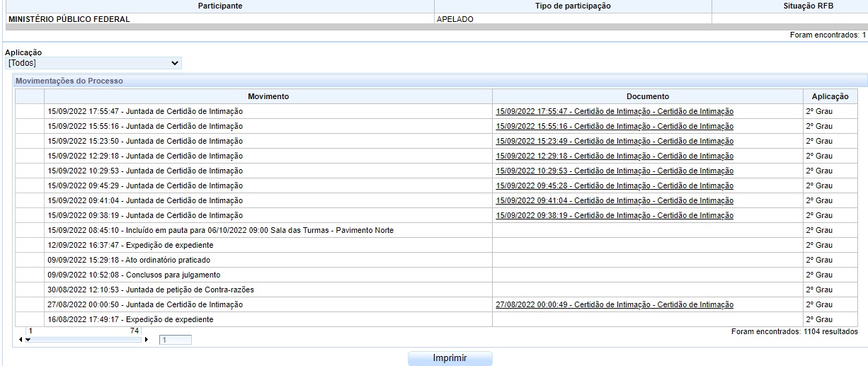Select the movement 27/08/2022 00:00:50 Juntada de Certidão
Image resolution: width=868 pixels, height=366 pixels.
tap(268, 305)
